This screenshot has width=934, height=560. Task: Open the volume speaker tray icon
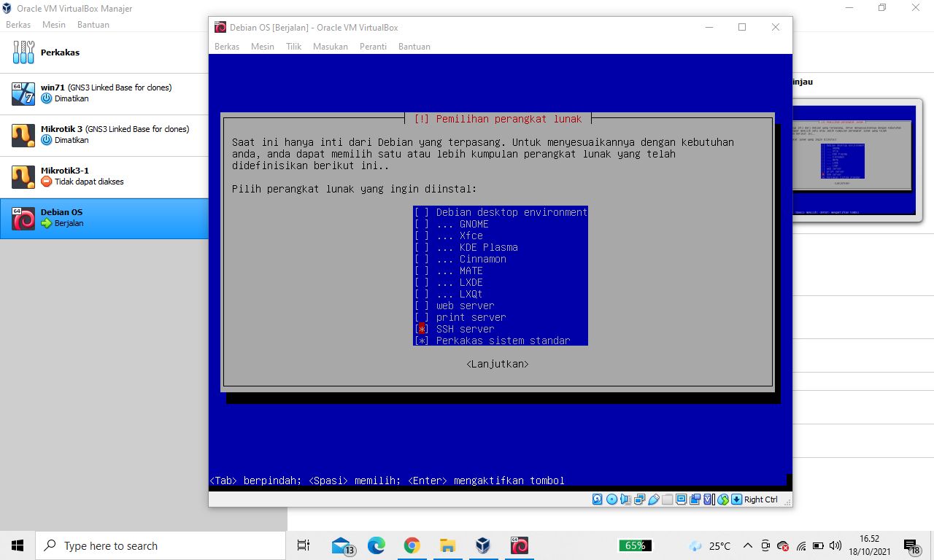pos(835,545)
